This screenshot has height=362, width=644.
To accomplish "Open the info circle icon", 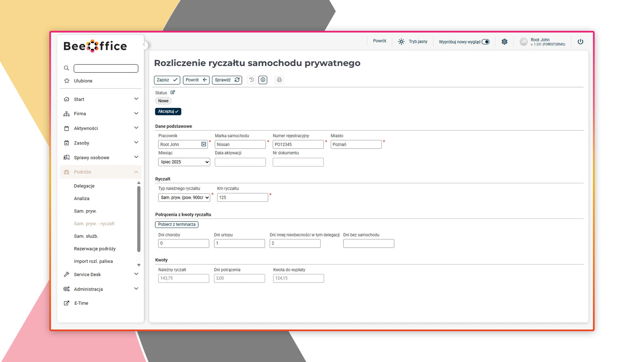I will coord(263,80).
